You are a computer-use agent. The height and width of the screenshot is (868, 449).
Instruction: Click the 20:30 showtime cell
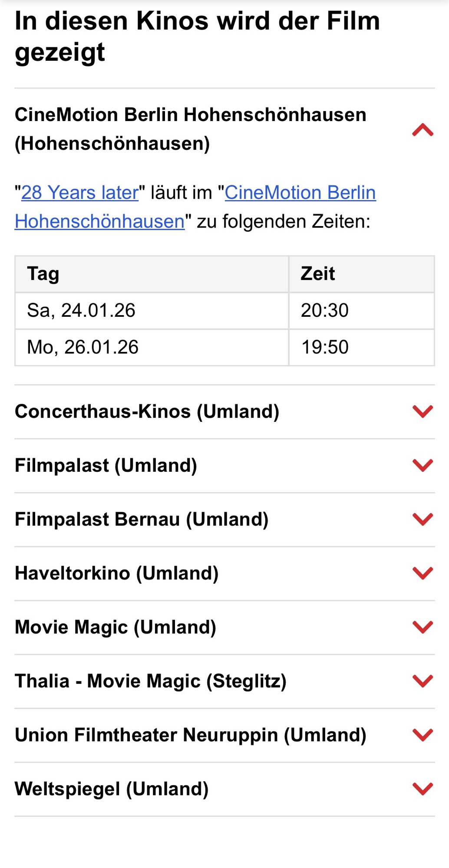325,310
